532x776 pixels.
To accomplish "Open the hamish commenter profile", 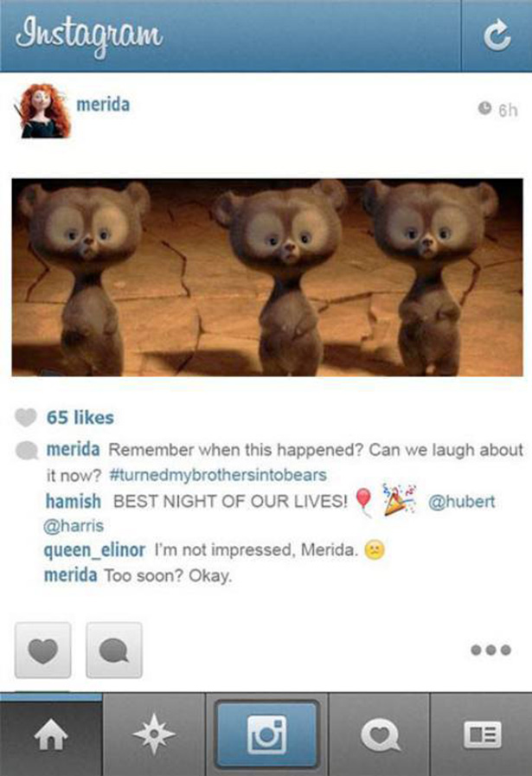I will click(74, 501).
